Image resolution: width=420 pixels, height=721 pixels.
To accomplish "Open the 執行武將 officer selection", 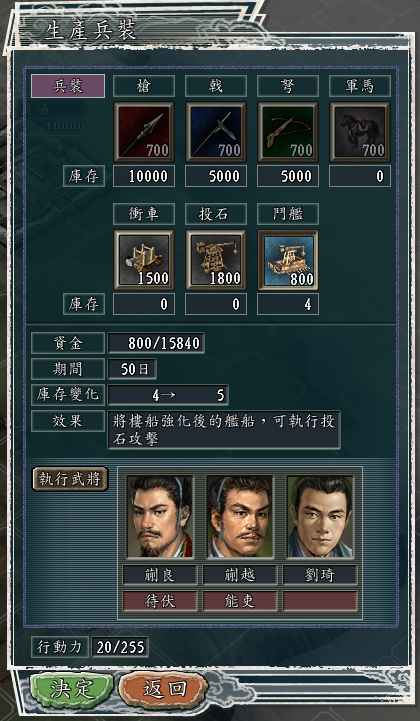I will pyautogui.click(x=70, y=479).
